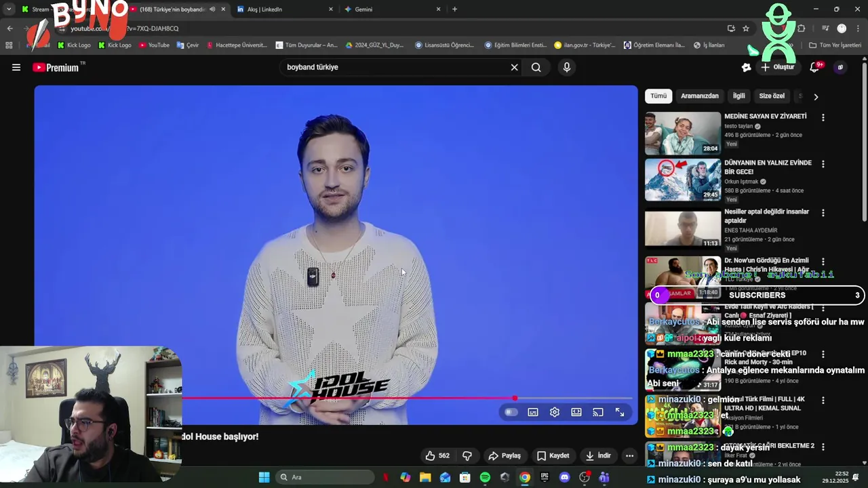
Task: Start voice search with the microphone
Action: (567, 67)
